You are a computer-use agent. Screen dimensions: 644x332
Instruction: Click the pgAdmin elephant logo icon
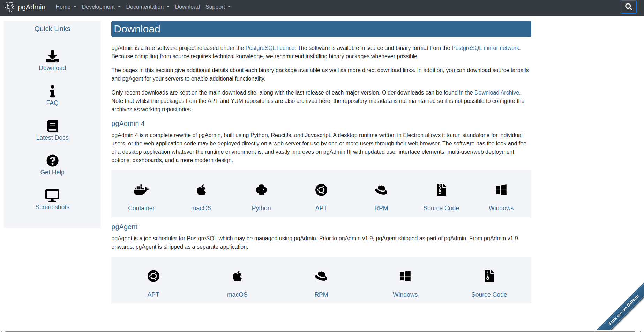[x=9, y=7]
